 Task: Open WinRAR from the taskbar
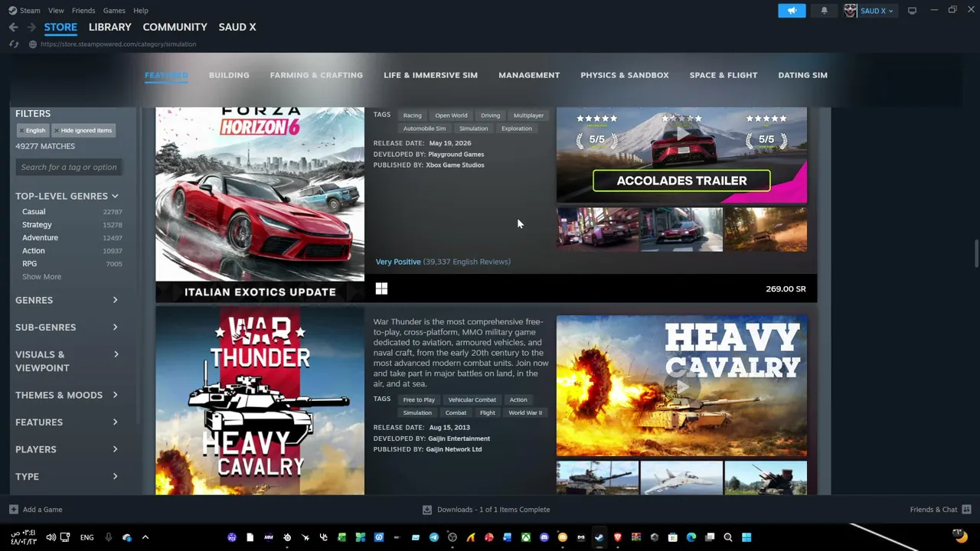pos(636,537)
